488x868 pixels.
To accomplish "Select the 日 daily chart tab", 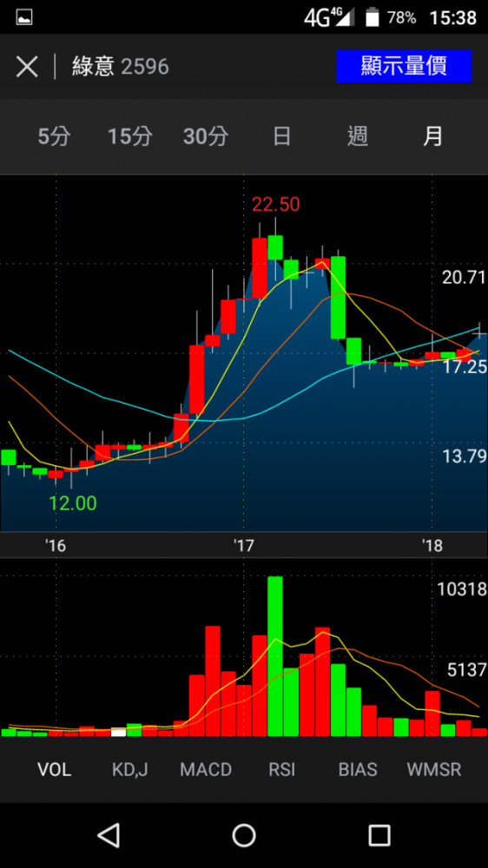I will tap(282, 136).
